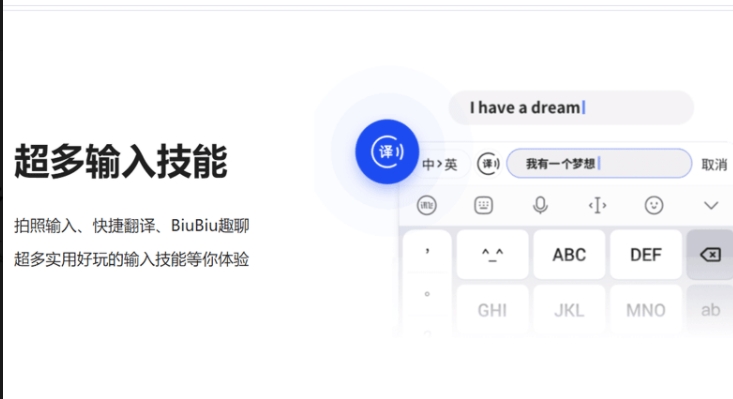Change the 中>英 translation direction

440,164
